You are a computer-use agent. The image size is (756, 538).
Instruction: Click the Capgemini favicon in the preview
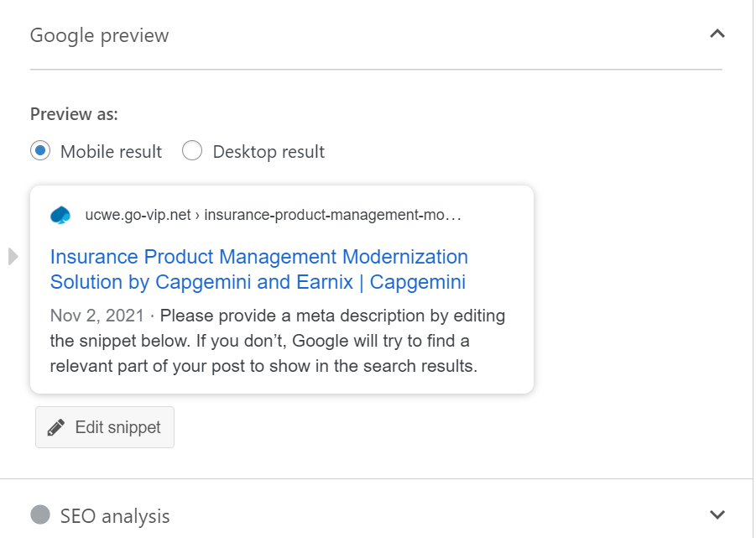[61, 215]
